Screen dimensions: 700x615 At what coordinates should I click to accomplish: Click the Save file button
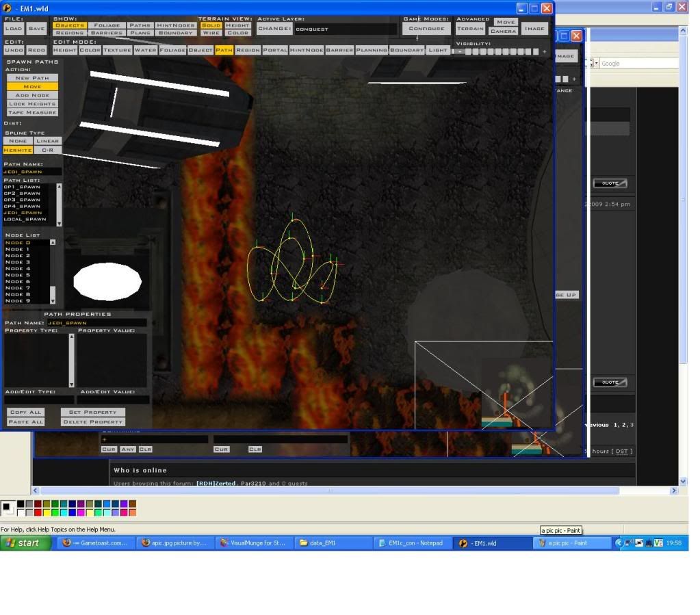point(36,29)
